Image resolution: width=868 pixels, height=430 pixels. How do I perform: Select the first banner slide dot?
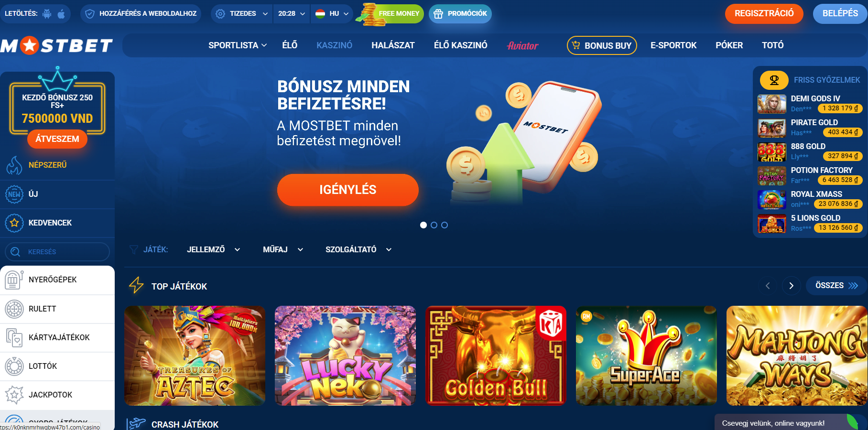tap(423, 225)
